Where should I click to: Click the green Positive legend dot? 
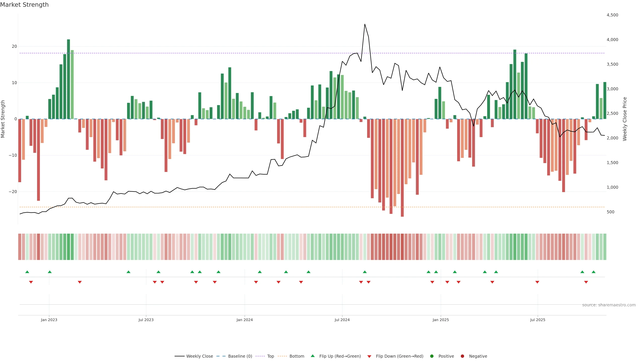pyautogui.click(x=432, y=356)
